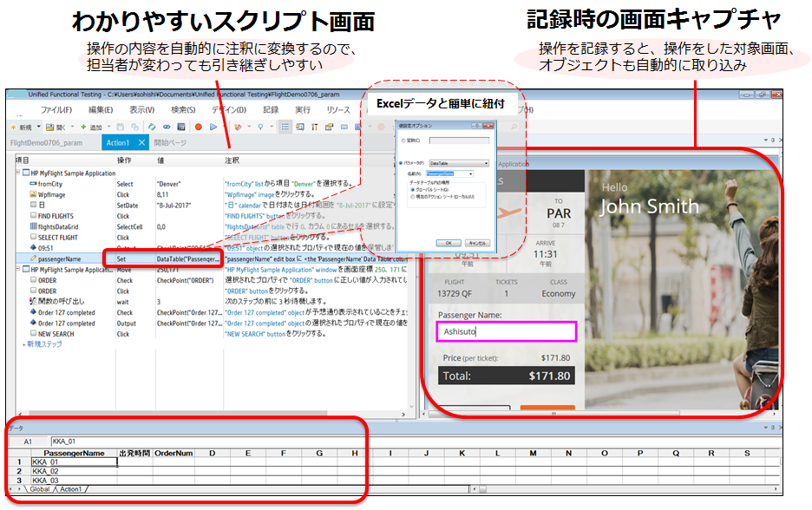
Task: Click the green-blue refresh circle toolbar icon
Action: coord(152,127)
